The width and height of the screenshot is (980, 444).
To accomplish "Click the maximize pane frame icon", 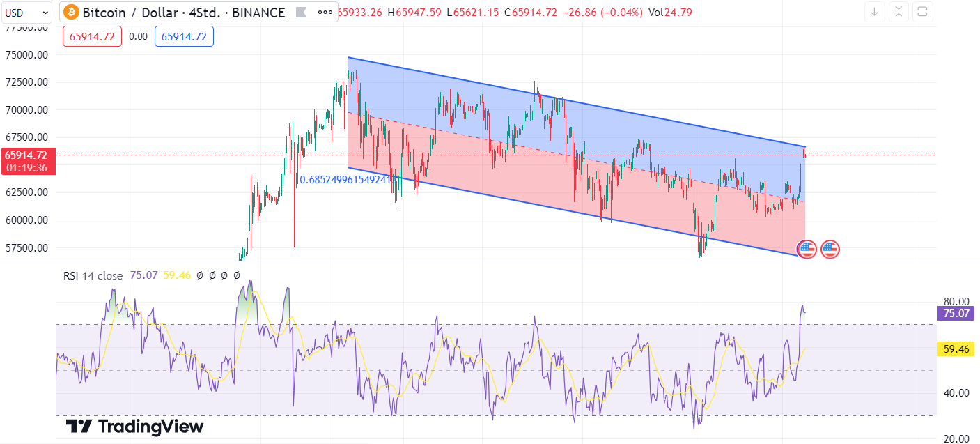I will (922, 12).
